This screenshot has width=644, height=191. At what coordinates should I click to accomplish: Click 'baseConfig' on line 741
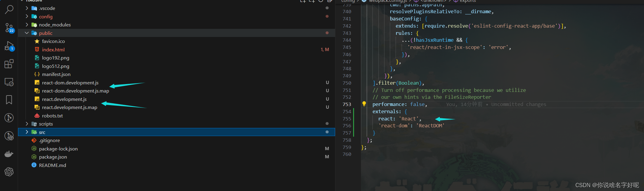click(x=404, y=19)
